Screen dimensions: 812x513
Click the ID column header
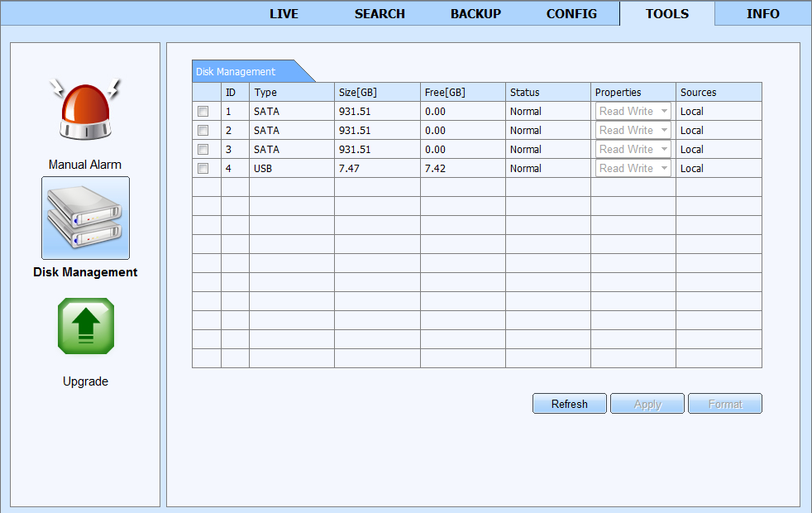(235, 92)
